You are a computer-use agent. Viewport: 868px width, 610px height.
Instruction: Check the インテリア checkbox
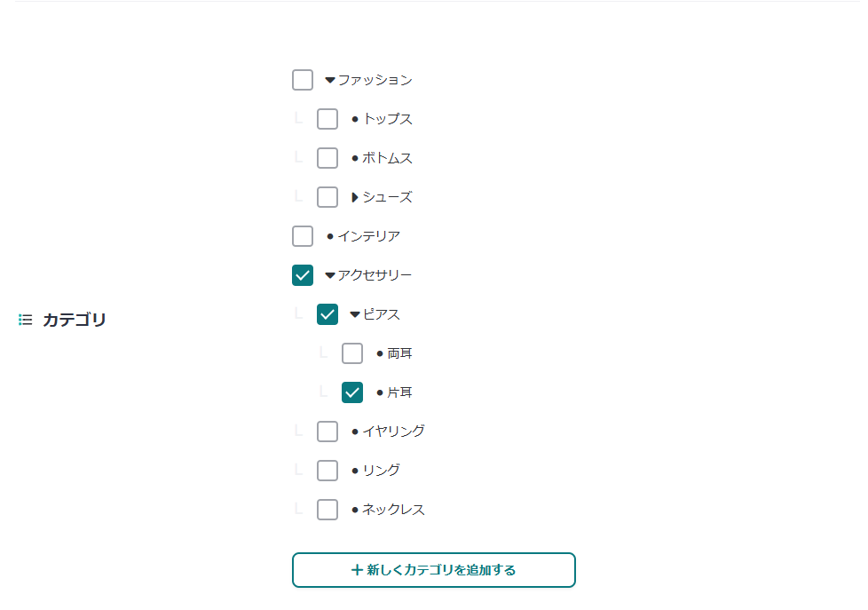[303, 236]
